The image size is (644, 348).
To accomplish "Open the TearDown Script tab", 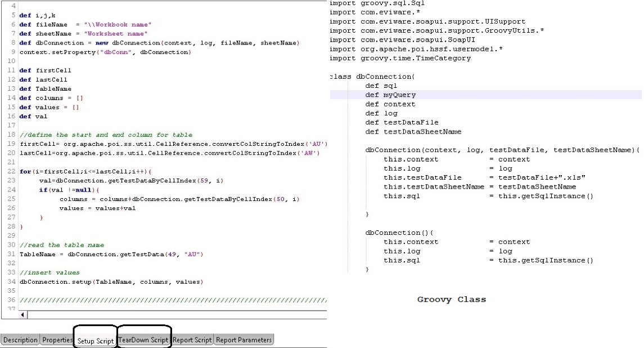I will pyautogui.click(x=143, y=340).
